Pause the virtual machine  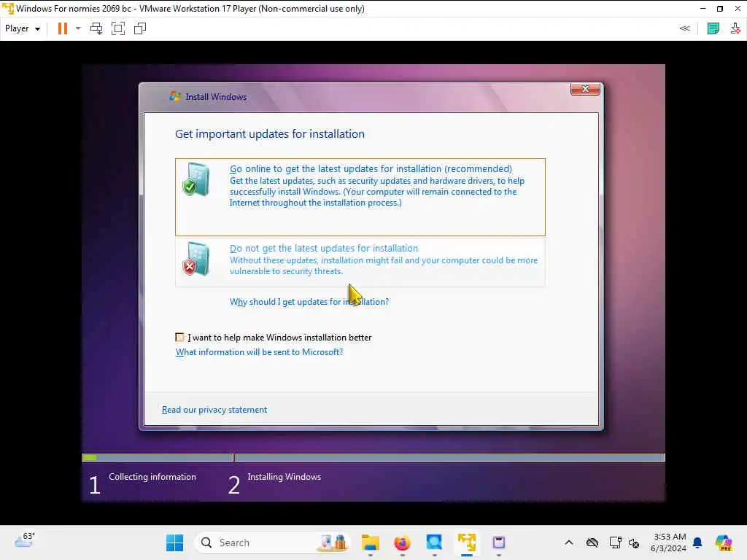(x=63, y=28)
